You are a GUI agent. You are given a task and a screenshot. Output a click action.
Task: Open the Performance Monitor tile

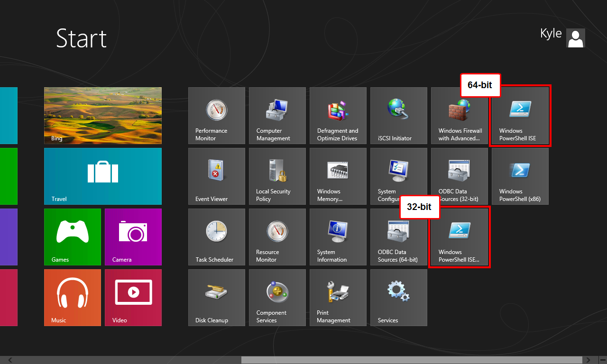217,116
